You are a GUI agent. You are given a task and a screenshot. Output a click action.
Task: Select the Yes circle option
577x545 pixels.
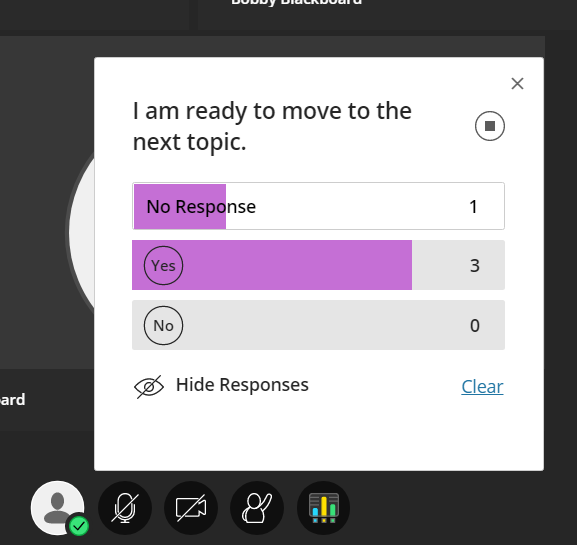(163, 265)
